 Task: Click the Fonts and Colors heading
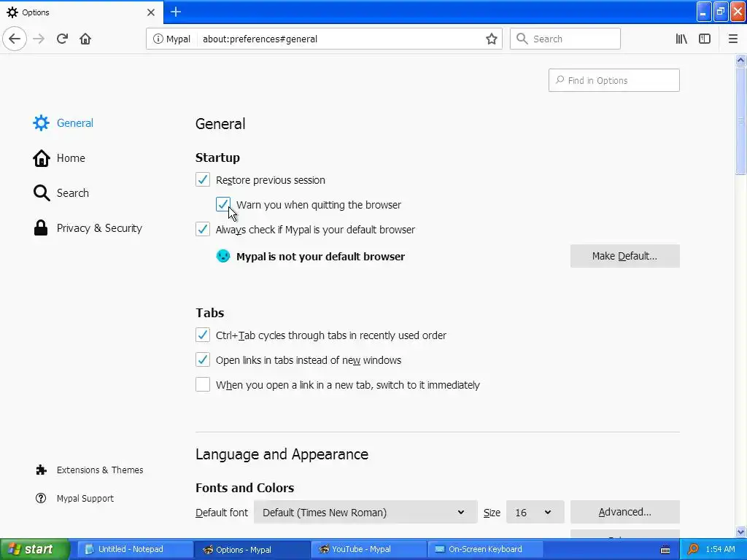tap(245, 488)
